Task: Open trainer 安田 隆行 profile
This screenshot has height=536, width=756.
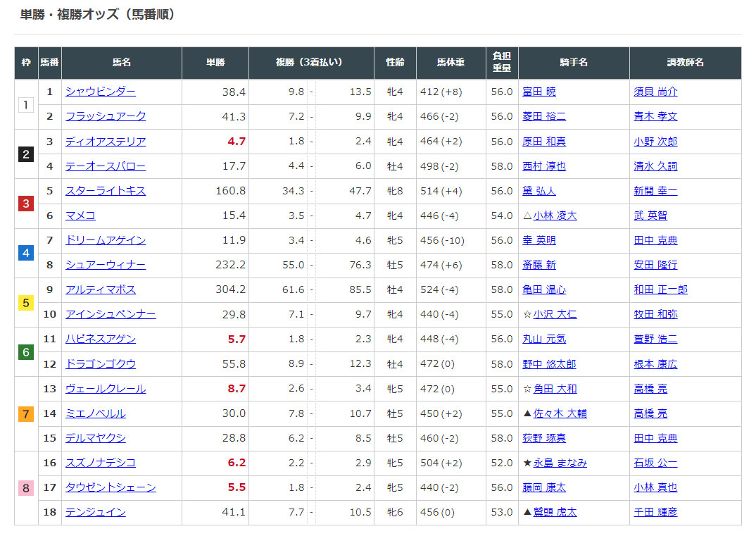Action: coord(655,265)
